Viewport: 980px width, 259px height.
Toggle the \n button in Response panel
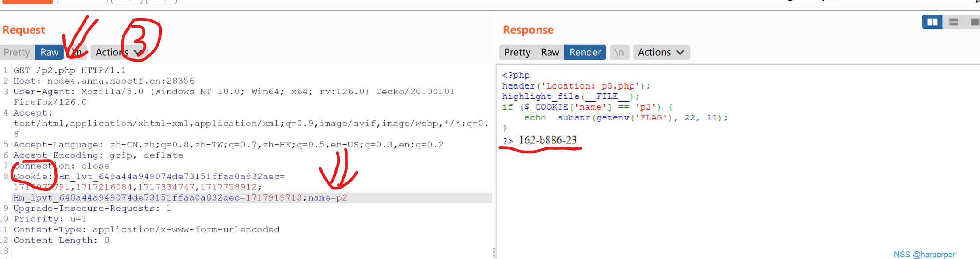point(619,52)
